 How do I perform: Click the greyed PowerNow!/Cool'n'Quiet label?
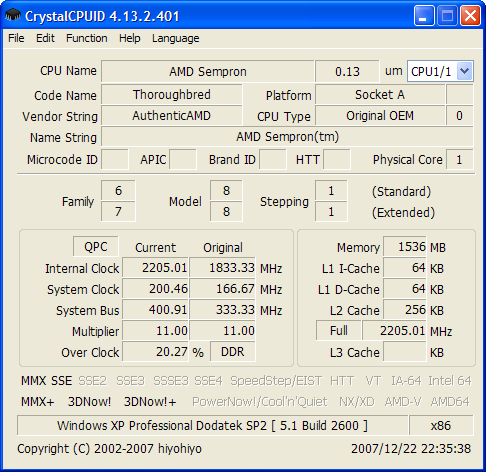click(x=260, y=402)
